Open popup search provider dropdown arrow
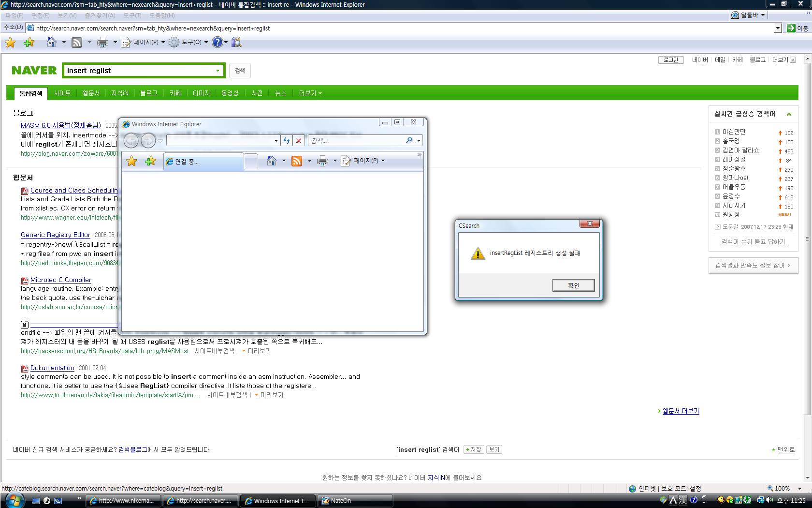Viewport: 812px width, 508px height. tap(419, 141)
